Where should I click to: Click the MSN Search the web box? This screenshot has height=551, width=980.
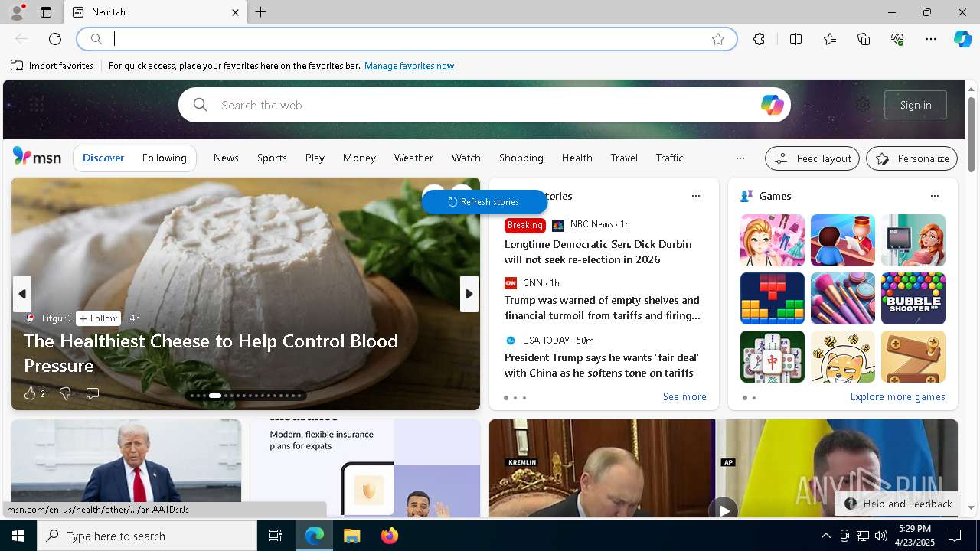point(484,105)
